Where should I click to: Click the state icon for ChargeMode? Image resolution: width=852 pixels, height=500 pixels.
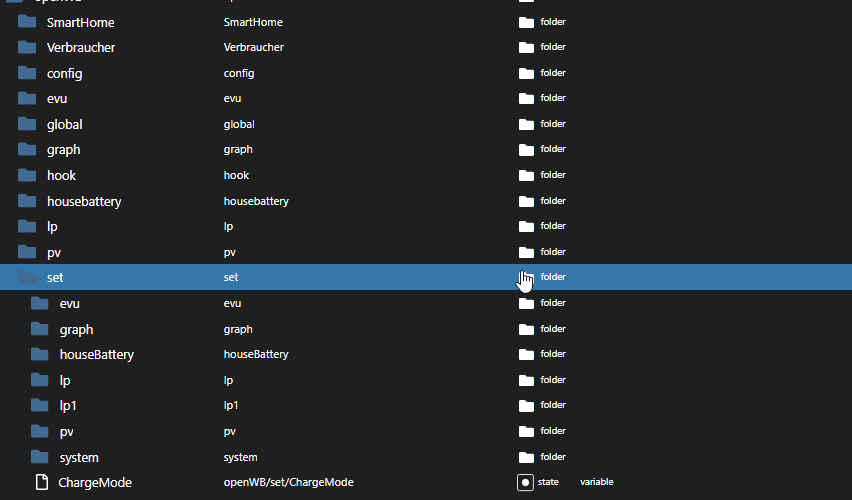525,482
